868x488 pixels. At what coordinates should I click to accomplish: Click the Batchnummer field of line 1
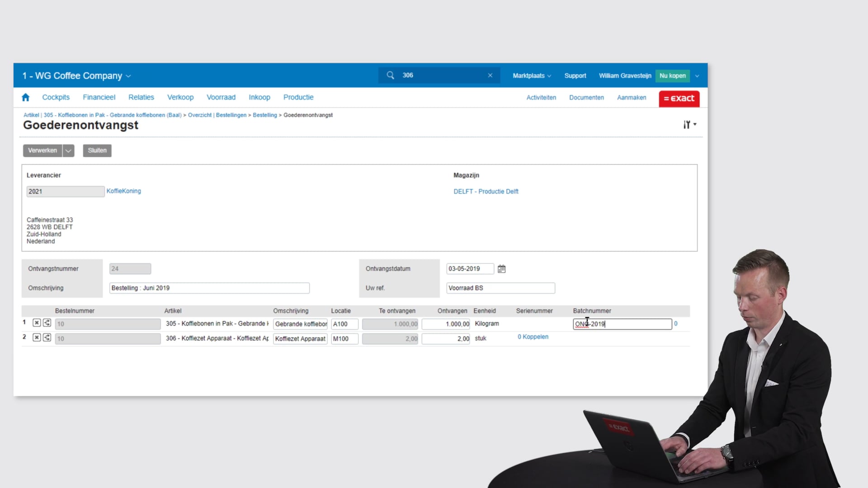point(622,324)
